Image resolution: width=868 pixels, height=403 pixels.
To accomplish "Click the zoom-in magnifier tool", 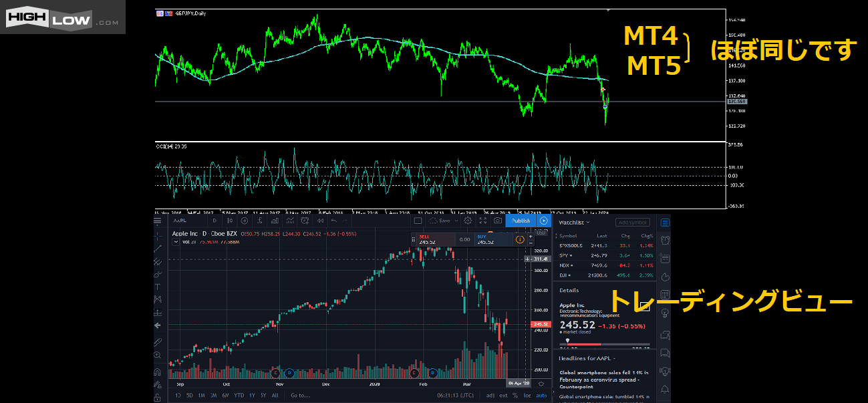I will [x=158, y=355].
